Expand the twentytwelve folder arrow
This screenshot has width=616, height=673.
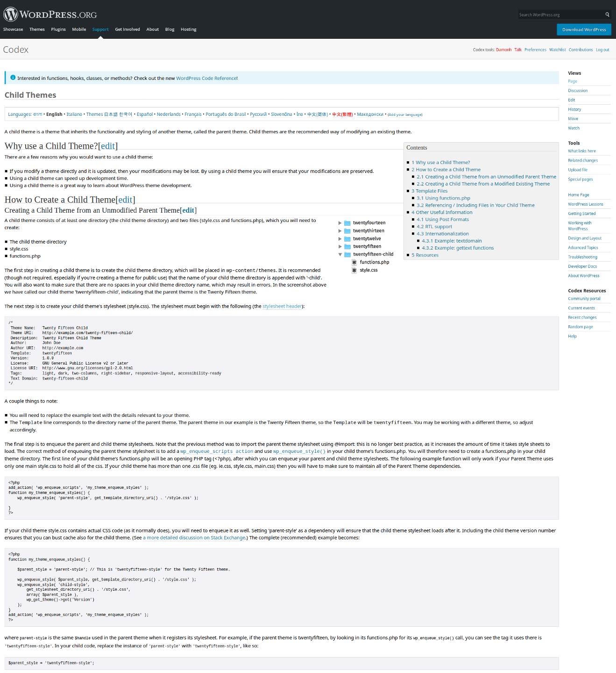pyautogui.click(x=340, y=239)
